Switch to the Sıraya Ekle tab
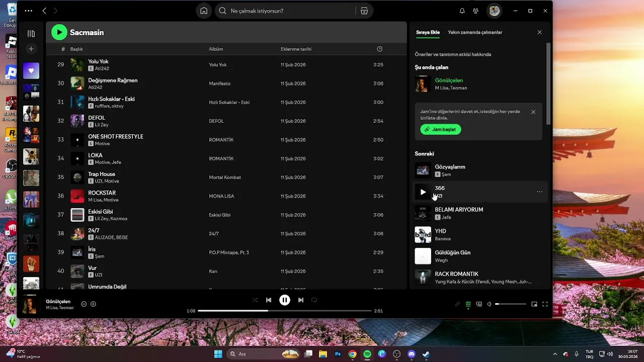The height and width of the screenshot is (362, 644). point(428,32)
